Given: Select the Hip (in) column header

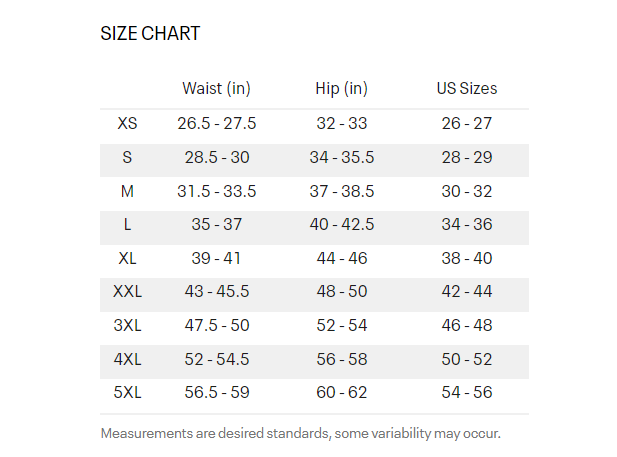Looking at the screenshot, I should (x=341, y=88).
